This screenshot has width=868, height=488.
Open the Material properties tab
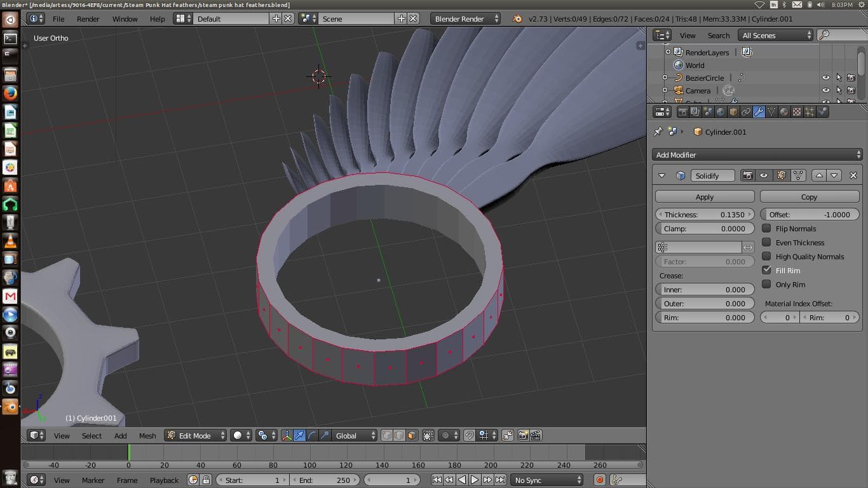click(x=784, y=112)
